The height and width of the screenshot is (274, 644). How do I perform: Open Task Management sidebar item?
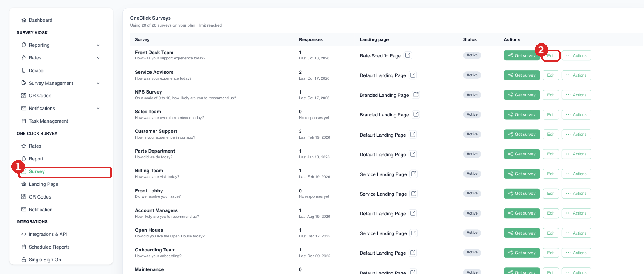48,121
